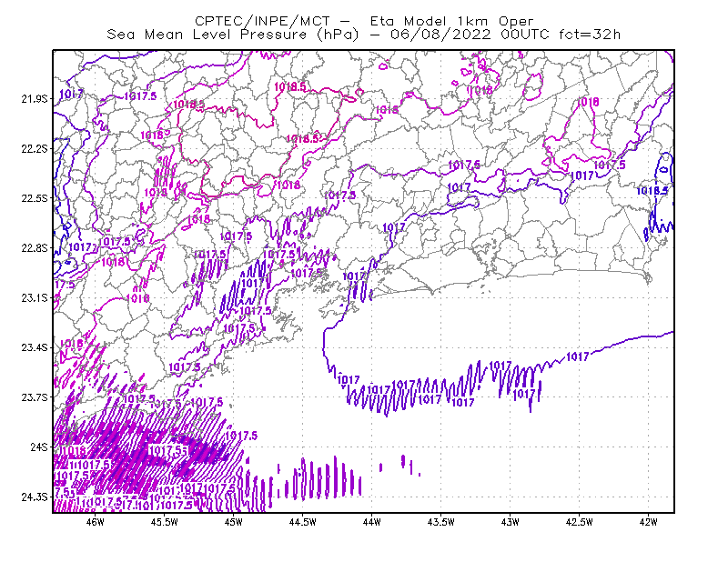The width and height of the screenshot is (728, 562).
Task: Select the 24.3S latitude axis label
Action: [x=34, y=497]
